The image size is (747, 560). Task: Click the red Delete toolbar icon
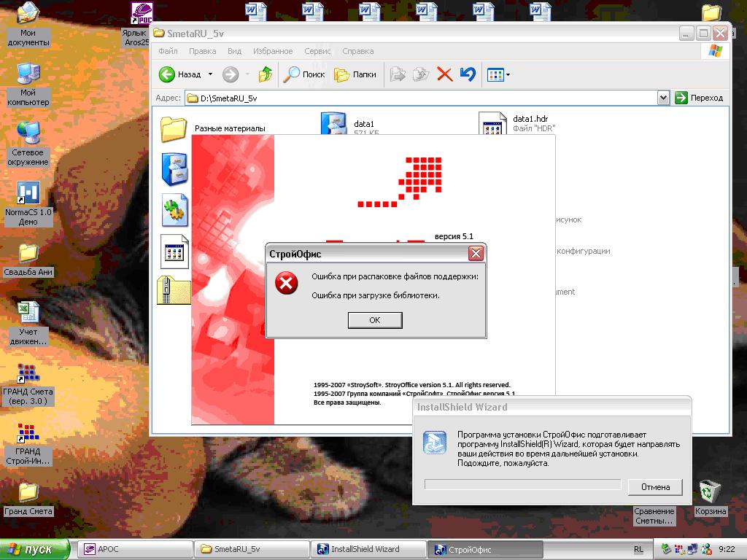pos(444,74)
